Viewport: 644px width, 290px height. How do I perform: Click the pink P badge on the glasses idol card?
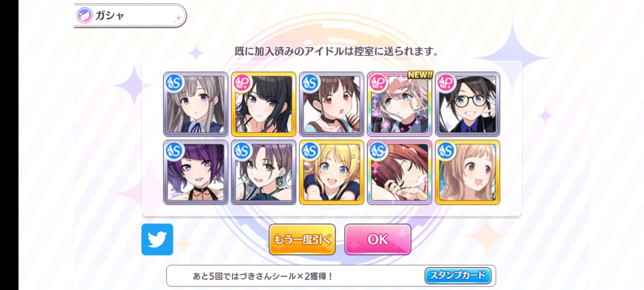pos(446,83)
